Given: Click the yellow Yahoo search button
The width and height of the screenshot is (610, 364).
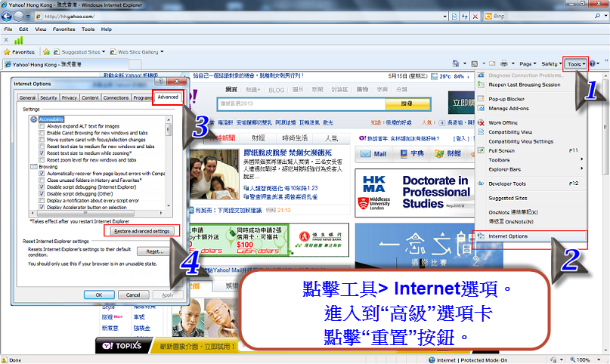Looking at the screenshot, I should [x=407, y=103].
